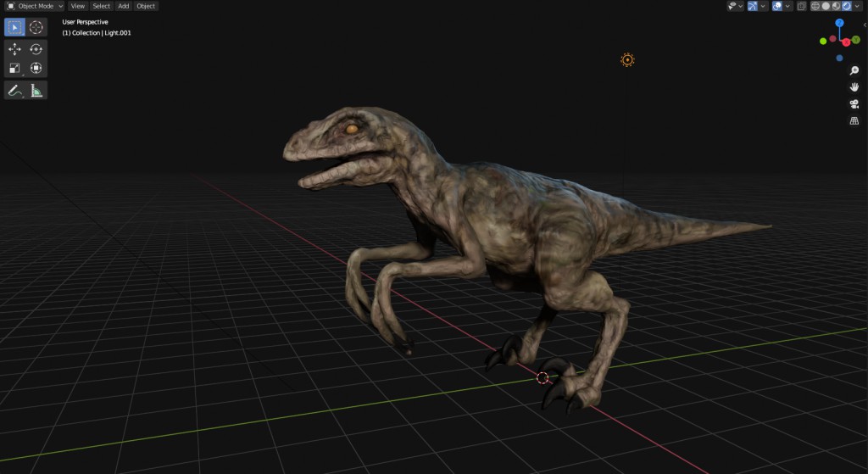Toggle Show Gizmo button
The width and height of the screenshot is (868, 474).
point(752,6)
